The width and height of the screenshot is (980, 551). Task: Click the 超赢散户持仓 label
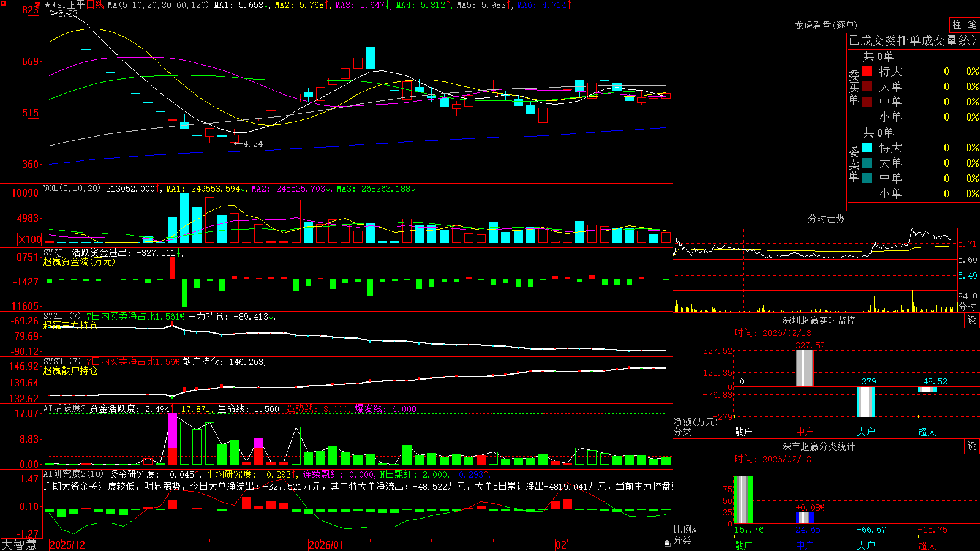70,370
